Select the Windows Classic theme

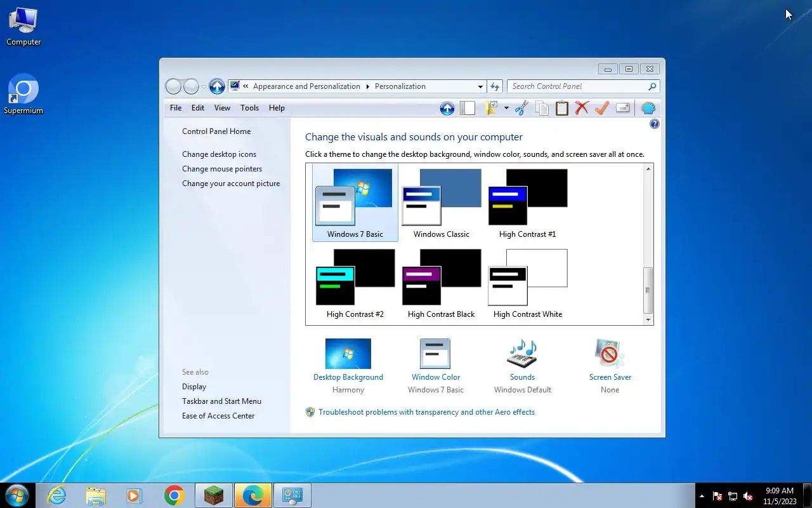(442, 203)
